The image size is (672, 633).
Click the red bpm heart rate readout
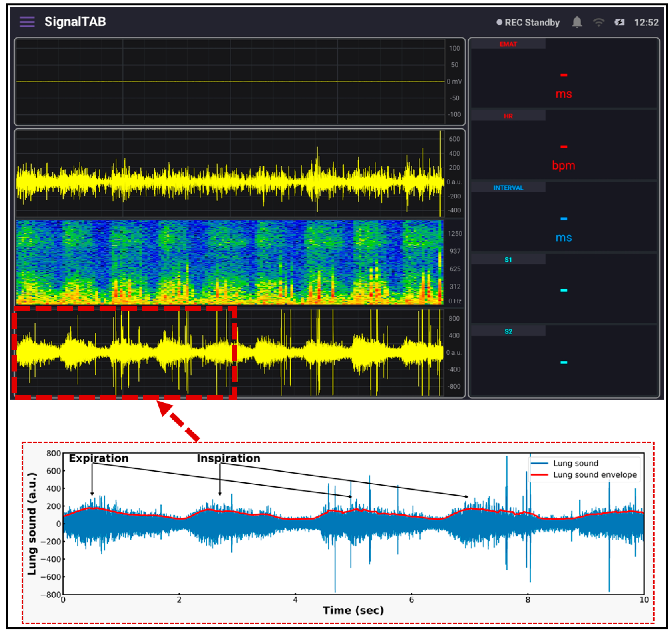(x=563, y=165)
